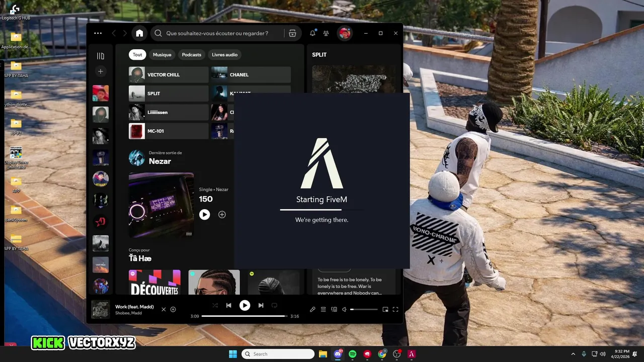This screenshot has width=644, height=362.
Task: Open the notifications bell
Action: (x=312, y=33)
